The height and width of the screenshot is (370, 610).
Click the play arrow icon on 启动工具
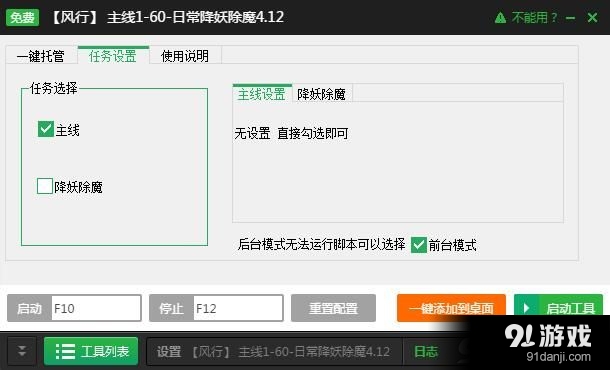point(527,308)
